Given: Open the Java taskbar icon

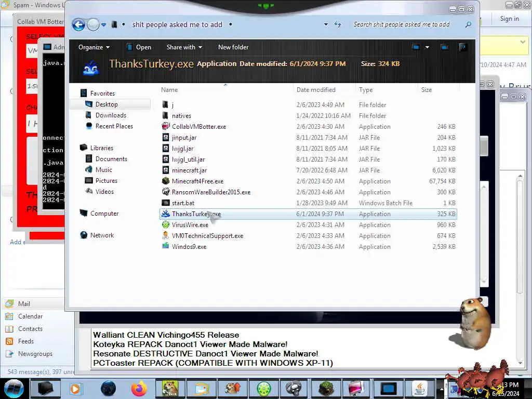Looking at the screenshot, I should click(420, 389).
